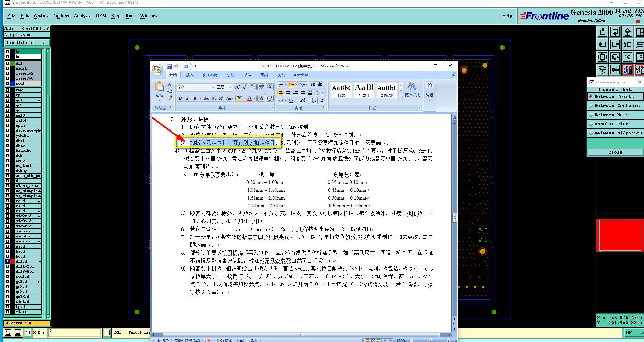
Task: Click the snap-to-pad red target icon
Action: 615,70
